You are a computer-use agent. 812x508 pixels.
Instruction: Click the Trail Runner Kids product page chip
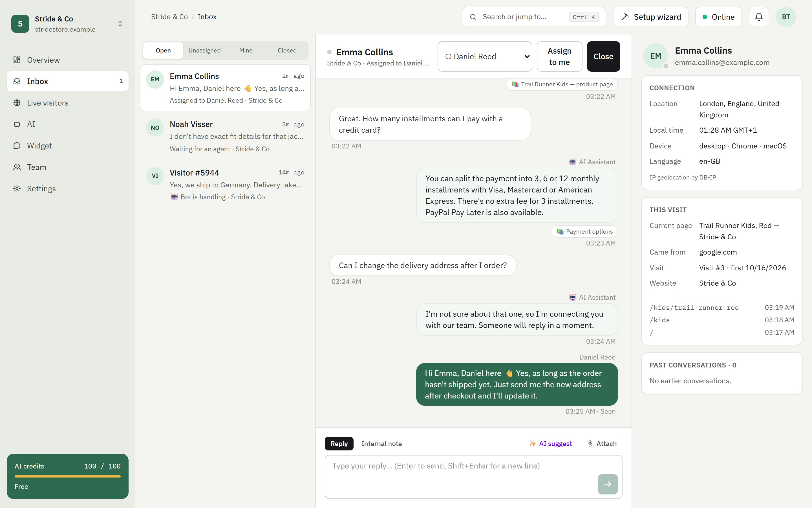tap(562, 84)
